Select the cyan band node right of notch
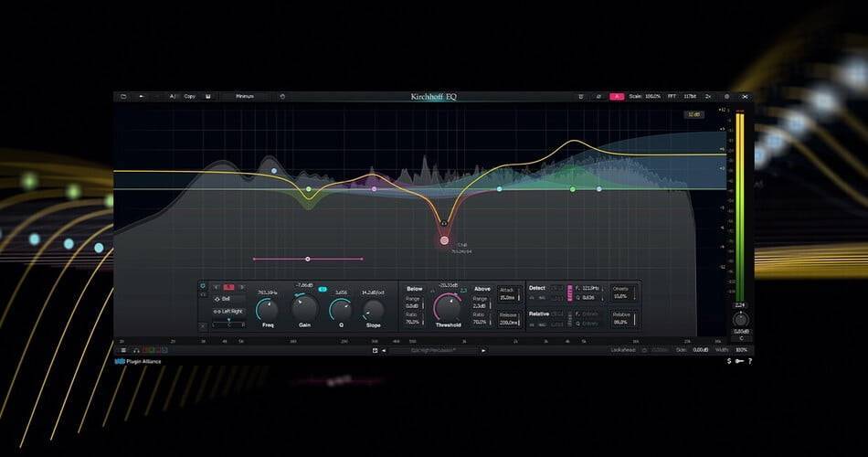Viewport: 868px width, 457px height. click(499, 189)
